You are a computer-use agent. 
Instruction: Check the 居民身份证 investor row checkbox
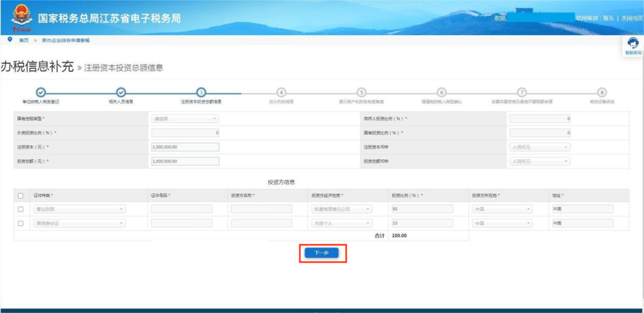click(21, 224)
